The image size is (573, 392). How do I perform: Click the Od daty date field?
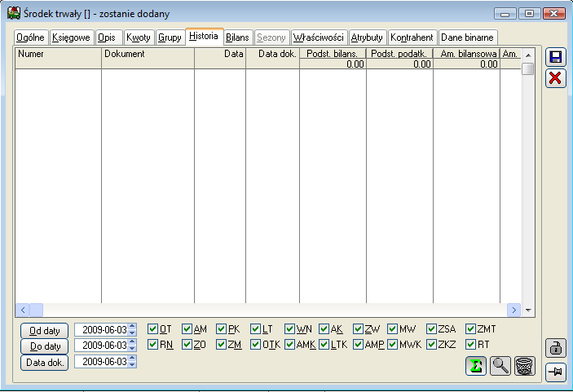(x=102, y=330)
